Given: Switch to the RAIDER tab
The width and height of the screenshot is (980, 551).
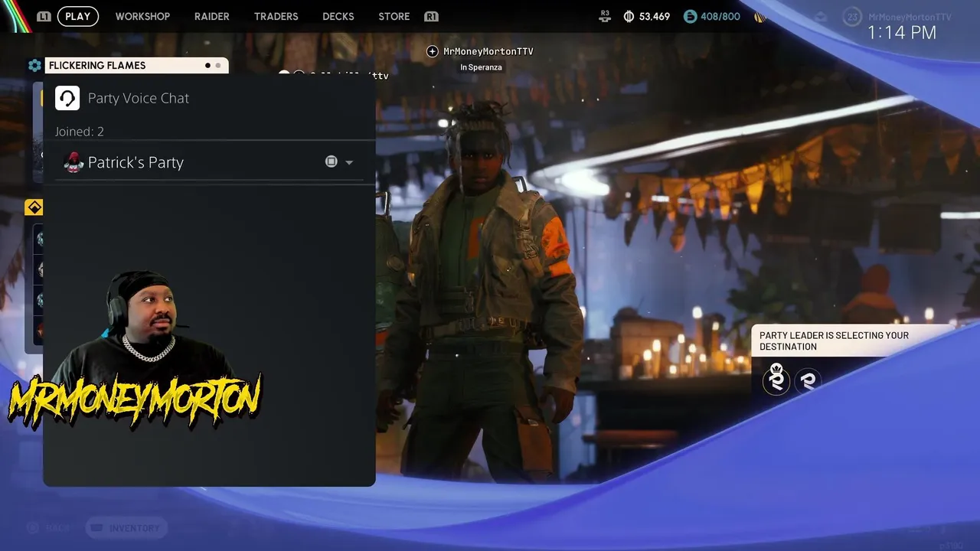Looking at the screenshot, I should point(211,16).
